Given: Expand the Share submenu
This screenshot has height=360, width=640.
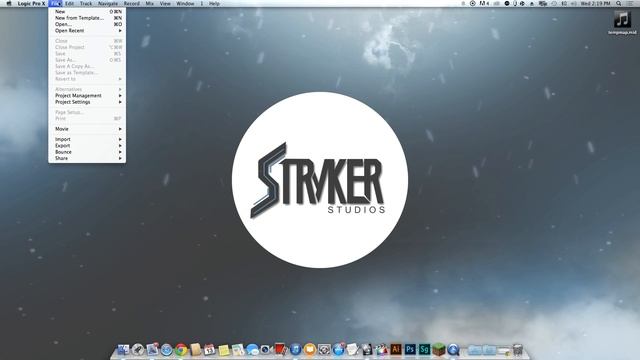Looking at the screenshot, I should click(87, 158).
